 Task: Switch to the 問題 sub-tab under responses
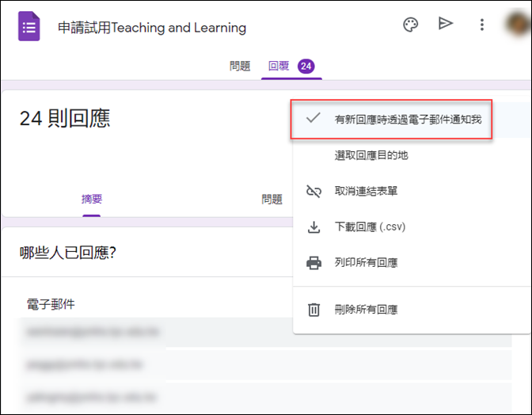tap(272, 200)
